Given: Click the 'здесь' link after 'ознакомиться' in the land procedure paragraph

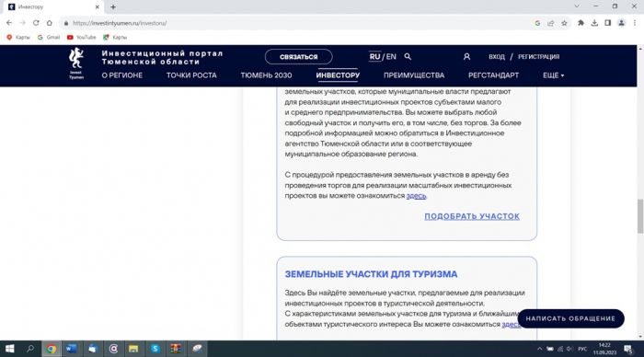Looking at the screenshot, I should click(x=416, y=196).
